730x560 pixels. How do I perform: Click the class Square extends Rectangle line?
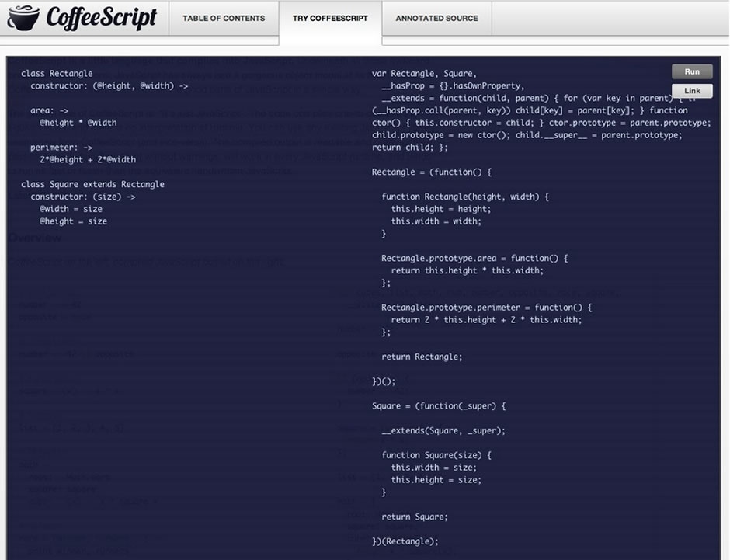point(92,183)
